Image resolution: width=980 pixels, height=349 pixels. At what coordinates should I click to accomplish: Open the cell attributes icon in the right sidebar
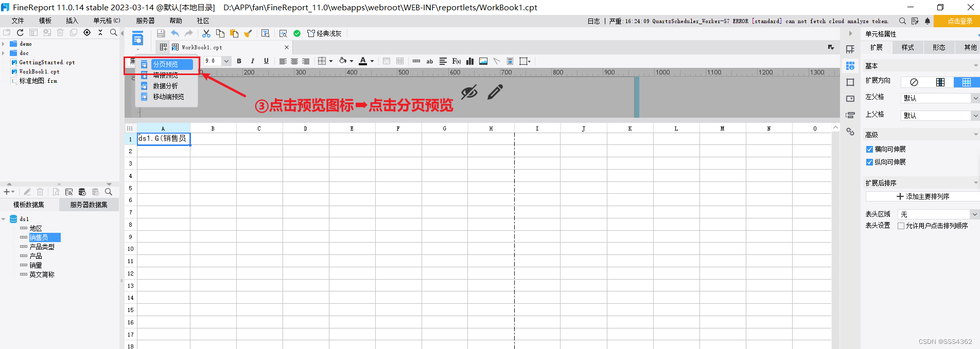pyautogui.click(x=850, y=66)
